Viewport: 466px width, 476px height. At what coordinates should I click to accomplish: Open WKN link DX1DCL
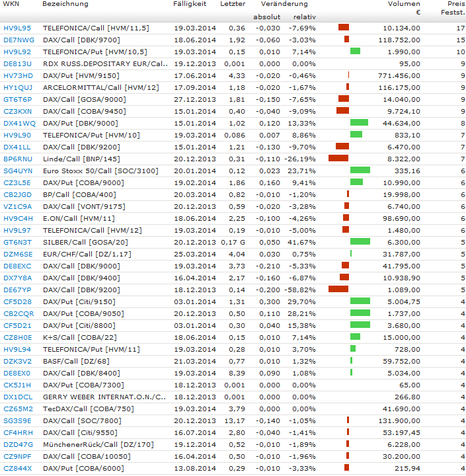pos(18,397)
